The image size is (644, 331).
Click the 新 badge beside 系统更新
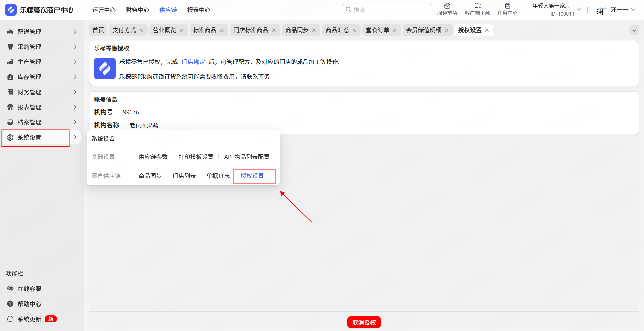tap(51, 319)
